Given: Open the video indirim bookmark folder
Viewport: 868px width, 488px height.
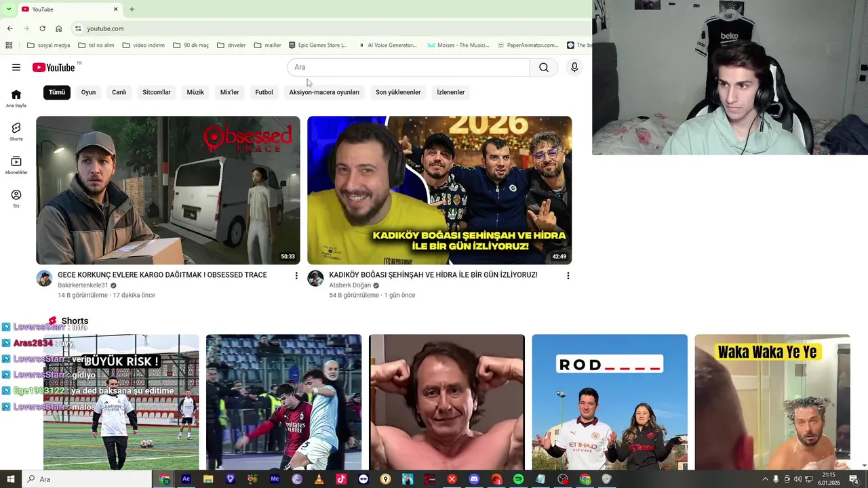Looking at the screenshot, I should [x=143, y=45].
